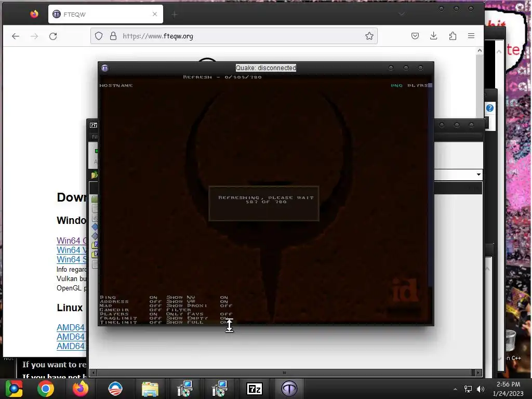Click the tracking protection shield icon
Viewport: 532px width, 399px height.
98,36
